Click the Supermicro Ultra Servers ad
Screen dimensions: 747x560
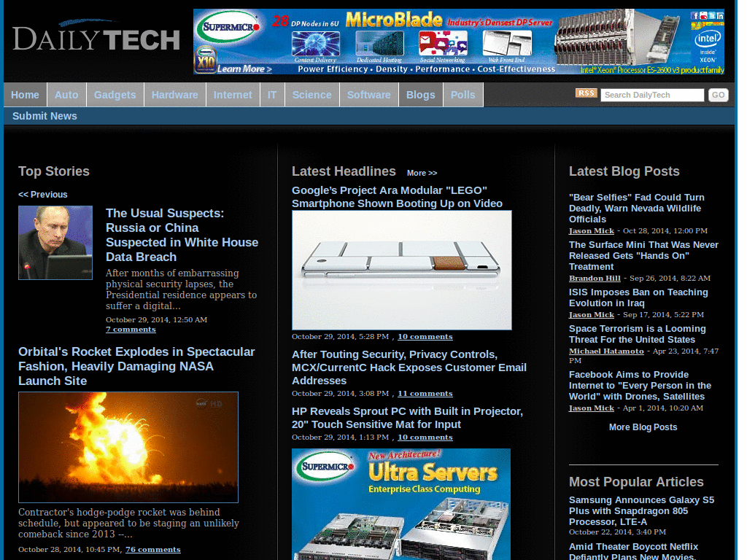click(401, 504)
